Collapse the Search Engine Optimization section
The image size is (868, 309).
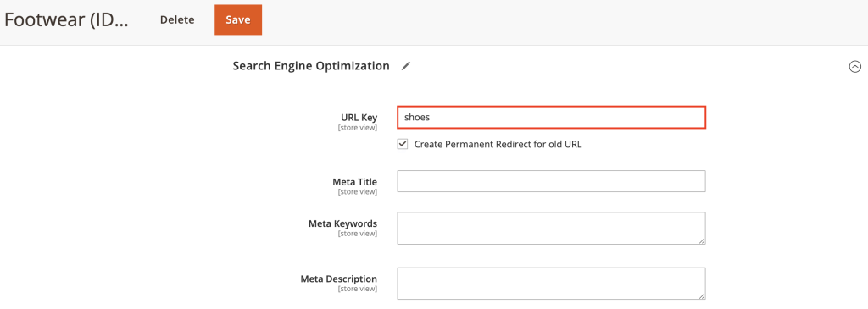pyautogui.click(x=854, y=66)
